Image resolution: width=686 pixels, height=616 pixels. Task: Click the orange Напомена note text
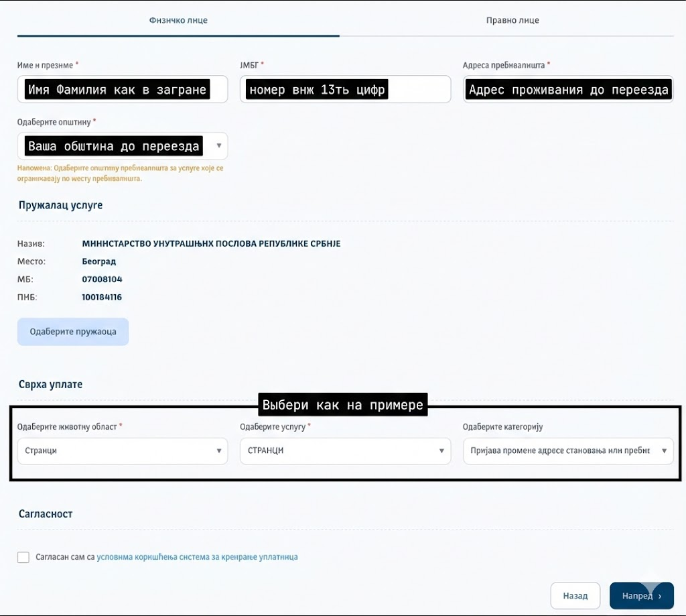pos(121,174)
